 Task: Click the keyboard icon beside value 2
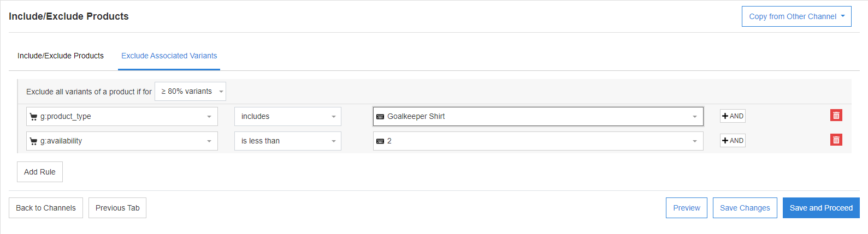click(380, 141)
